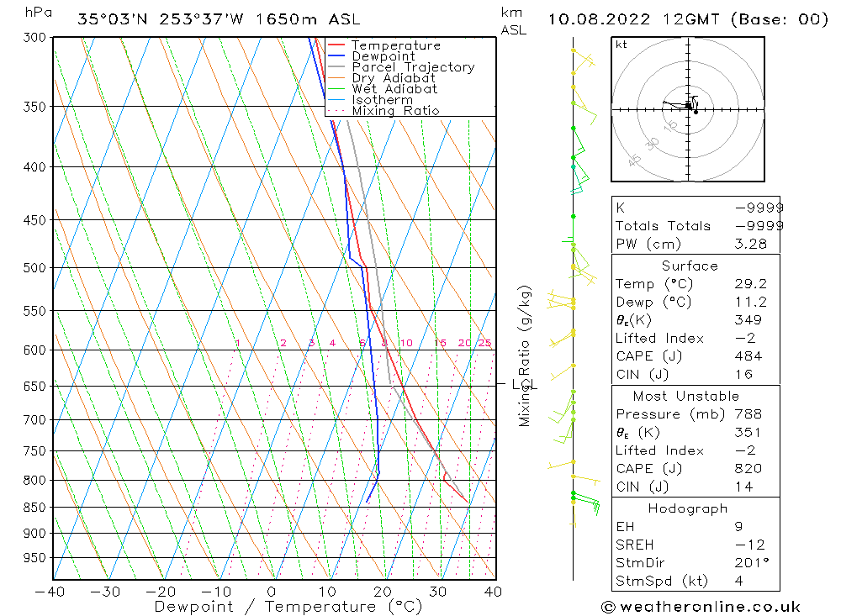The image size is (841, 616).
Task: Click the StmDir value 201°
Action: pos(751,562)
